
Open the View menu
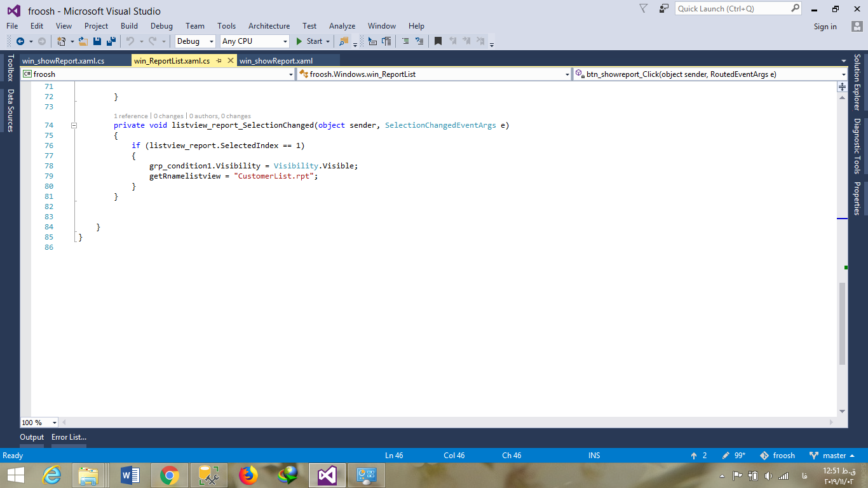point(64,26)
